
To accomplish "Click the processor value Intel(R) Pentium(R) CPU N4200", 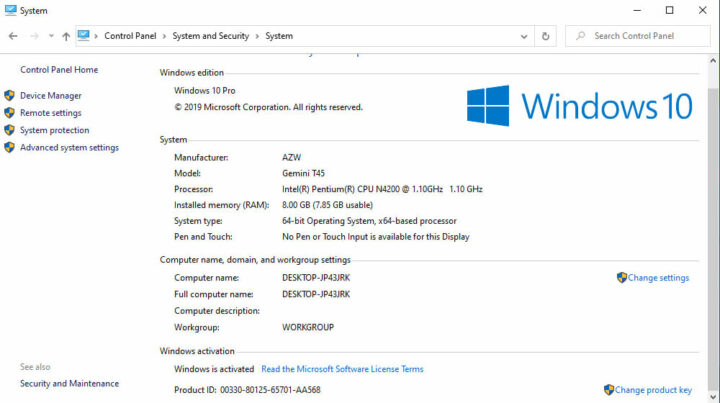I will click(382, 189).
